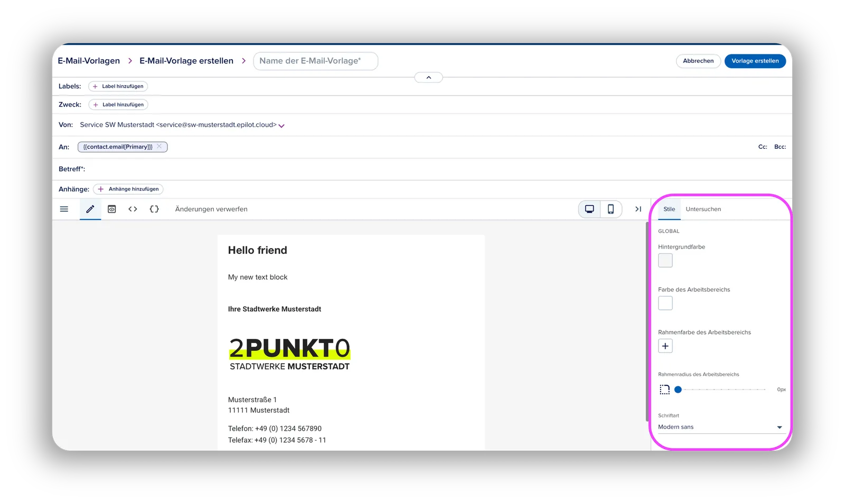Image resolution: width=845 pixels, height=504 pixels.
Task: Collapse the styles side panel
Action: pyautogui.click(x=638, y=209)
